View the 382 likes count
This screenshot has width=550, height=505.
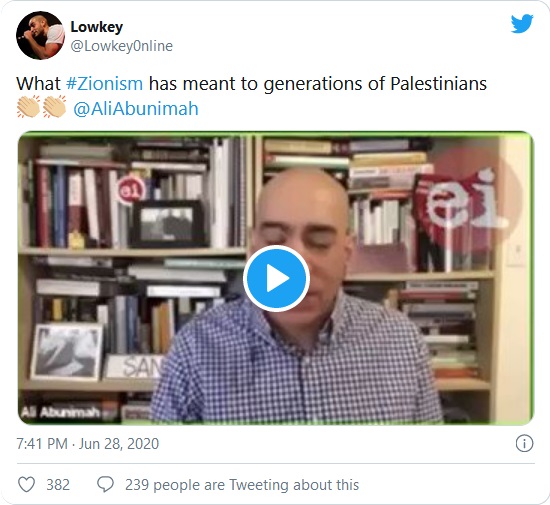pyautogui.click(x=58, y=485)
